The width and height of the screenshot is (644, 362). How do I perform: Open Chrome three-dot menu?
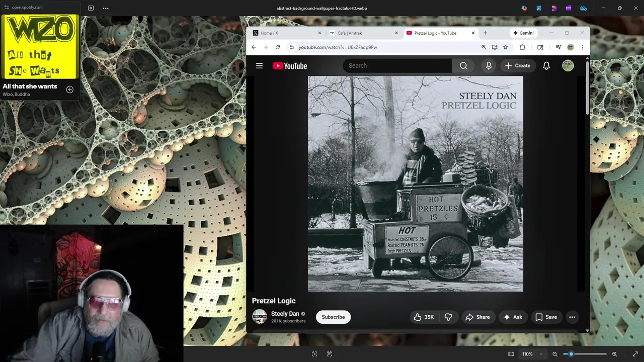click(583, 47)
